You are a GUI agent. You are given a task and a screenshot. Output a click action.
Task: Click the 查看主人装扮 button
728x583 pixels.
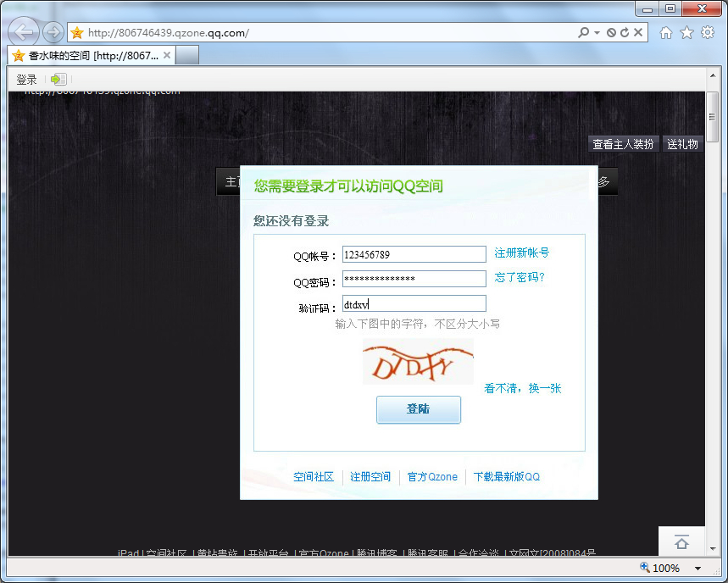click(x=623, y=144)
